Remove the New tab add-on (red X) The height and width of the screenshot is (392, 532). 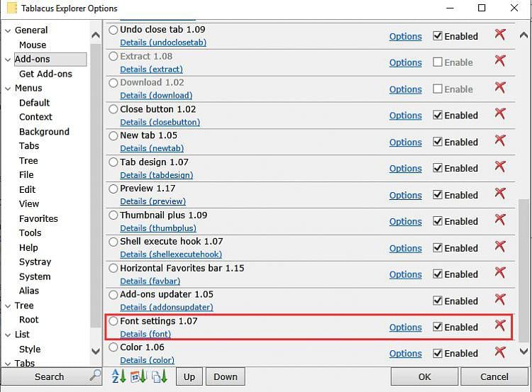coord(500,140)
